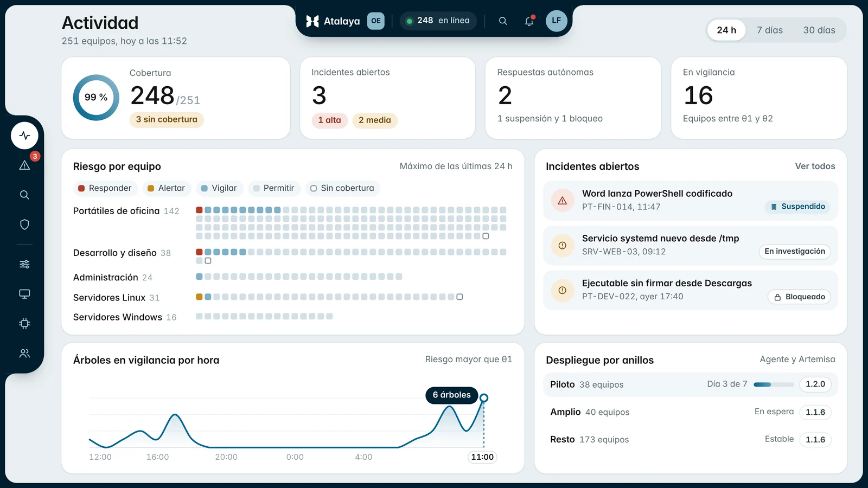Toggle the Alertar legend filter
Viewport: 868px width, 488px height.
(166, 188)
